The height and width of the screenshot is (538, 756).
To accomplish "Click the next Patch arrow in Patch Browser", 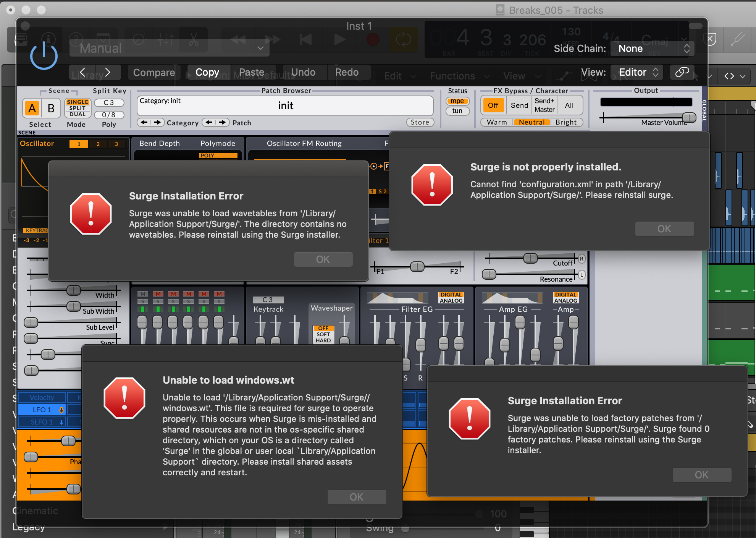I will coord(223,122).
